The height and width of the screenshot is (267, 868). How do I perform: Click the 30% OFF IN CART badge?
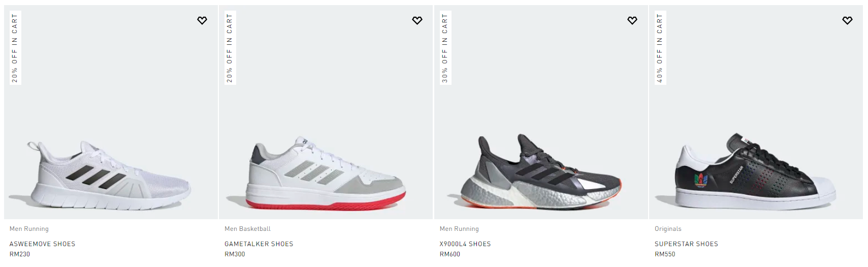click(445, 48)
